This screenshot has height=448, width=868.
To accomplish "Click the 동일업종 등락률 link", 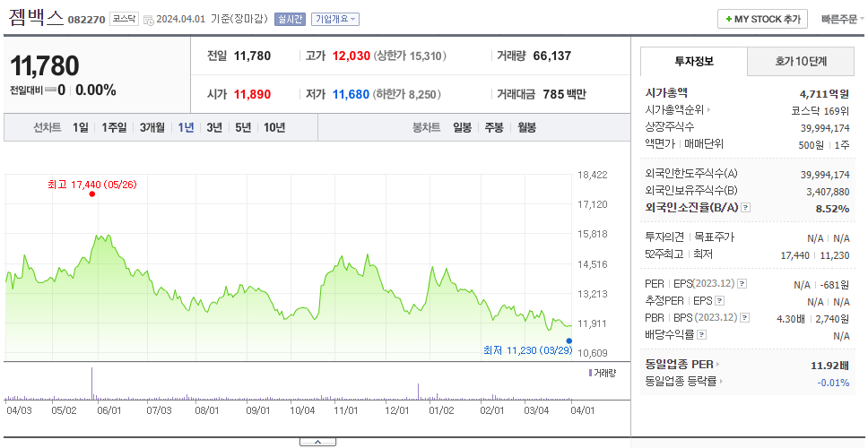I will pyautogui.click(x=681, y=381).
